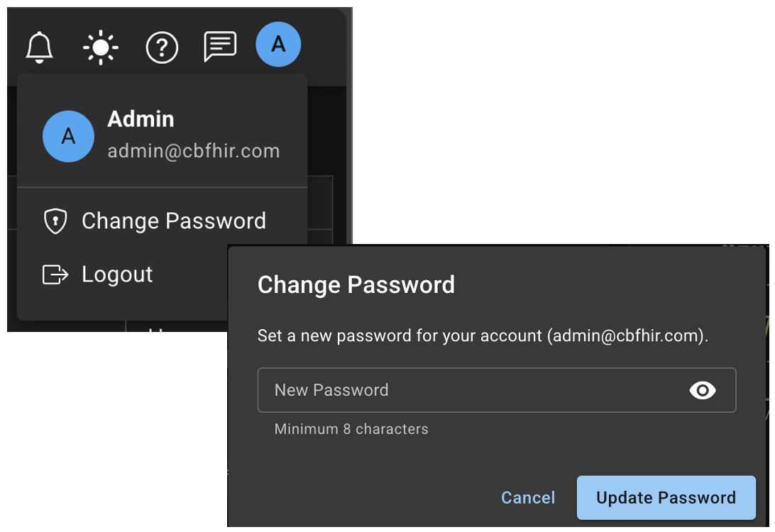Viewport: 775px width, 532px height.
Task: Click the large avatar in profile menu
Action: click(68, 136)
